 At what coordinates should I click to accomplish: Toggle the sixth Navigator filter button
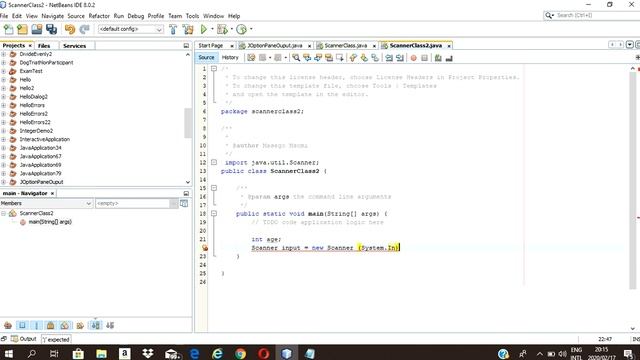(80, 325)
